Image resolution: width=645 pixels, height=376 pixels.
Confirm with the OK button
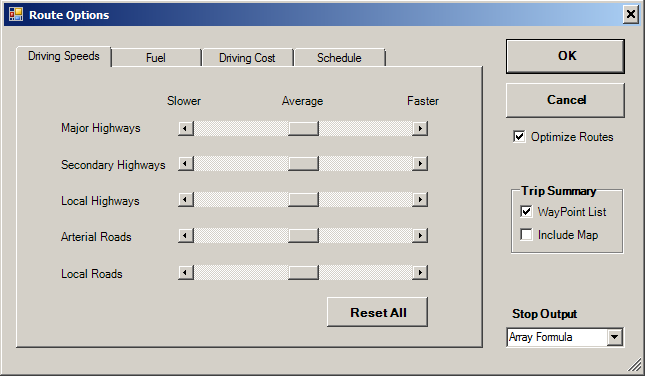[x=566, y=56]
